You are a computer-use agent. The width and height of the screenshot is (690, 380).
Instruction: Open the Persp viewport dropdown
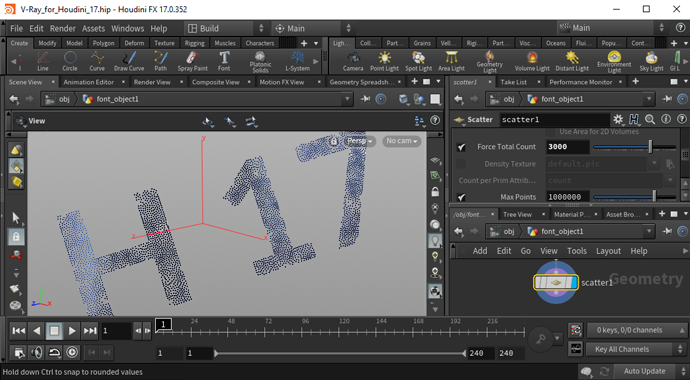coord(360,141)
